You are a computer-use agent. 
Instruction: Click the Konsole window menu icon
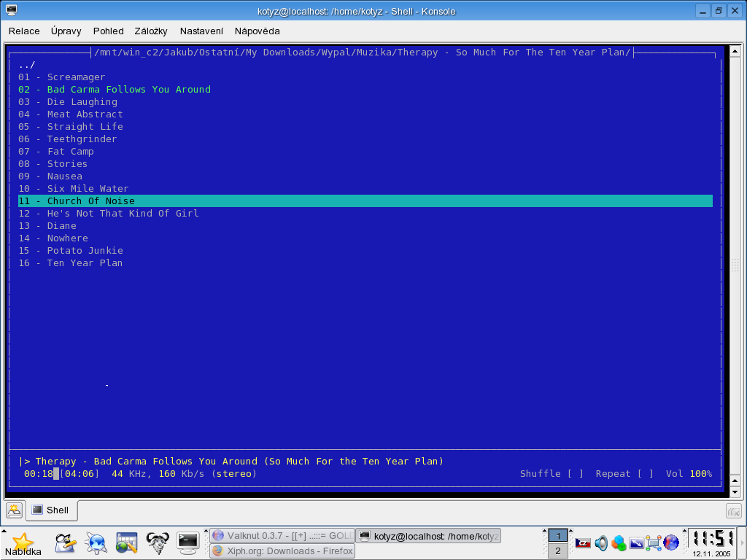click(x=12, y=10)
